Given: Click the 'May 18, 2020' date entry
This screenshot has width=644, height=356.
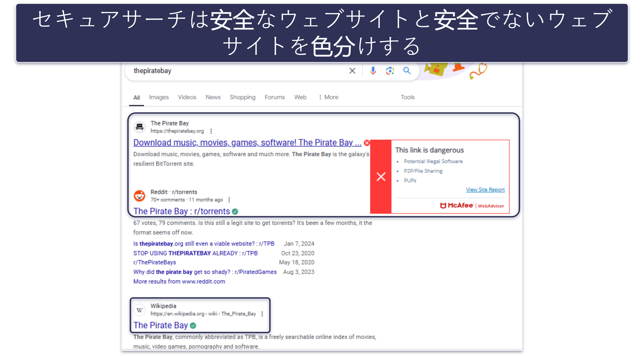Looking at the screenshot, I should point(297,262).
